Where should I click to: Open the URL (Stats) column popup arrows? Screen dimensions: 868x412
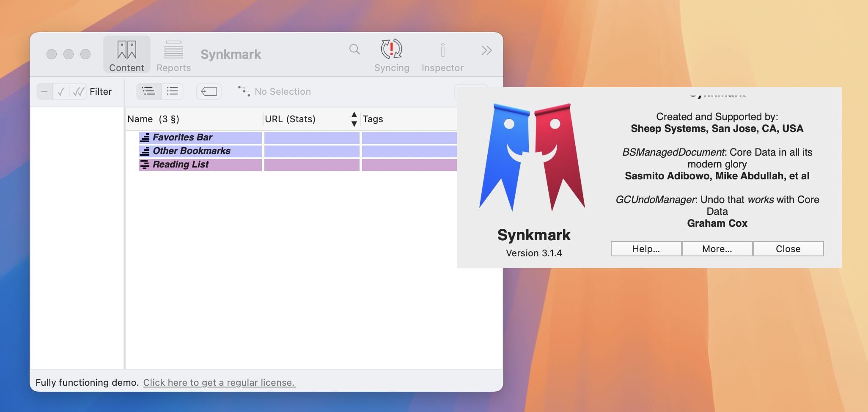pyautogui.click(x=354, y=119)
